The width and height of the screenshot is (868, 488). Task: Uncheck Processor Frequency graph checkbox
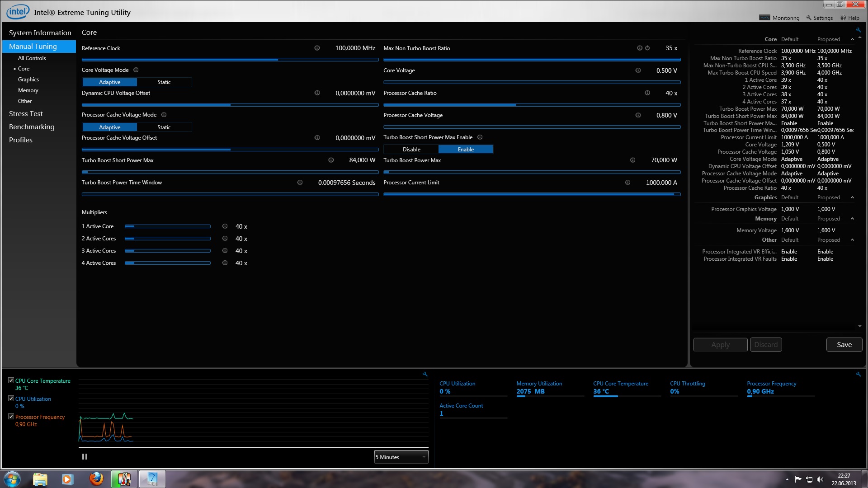(11, 417)
